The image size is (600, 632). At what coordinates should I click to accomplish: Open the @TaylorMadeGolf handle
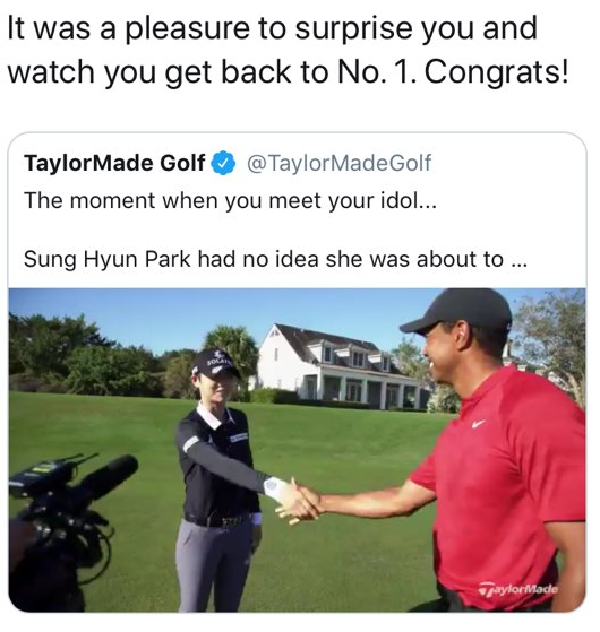tap(339, 163)
